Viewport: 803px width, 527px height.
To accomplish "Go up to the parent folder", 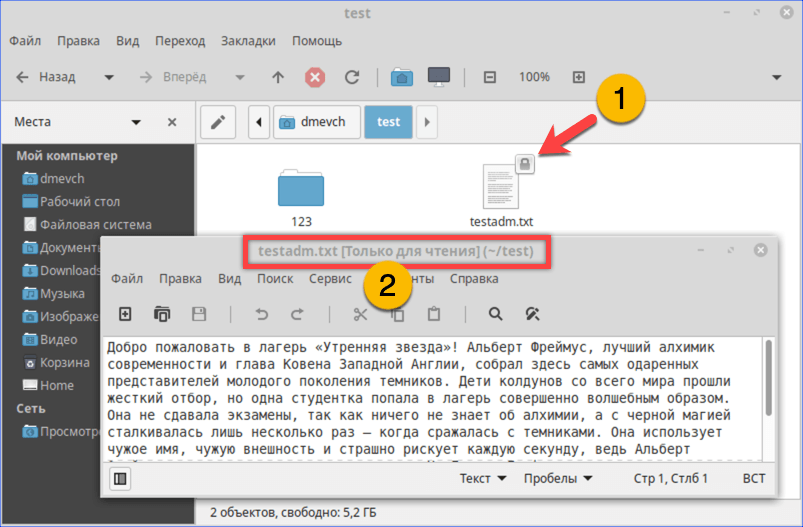I will [278, 77].
